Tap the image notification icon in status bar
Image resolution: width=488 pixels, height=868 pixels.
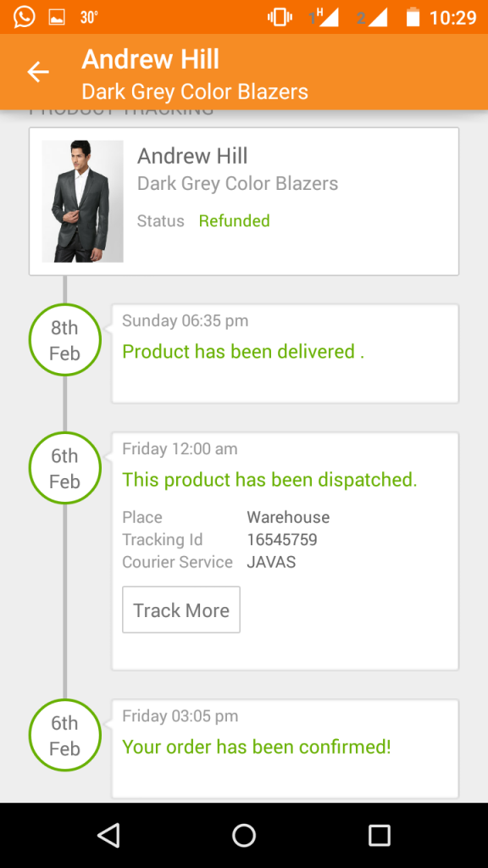(57, 17)
